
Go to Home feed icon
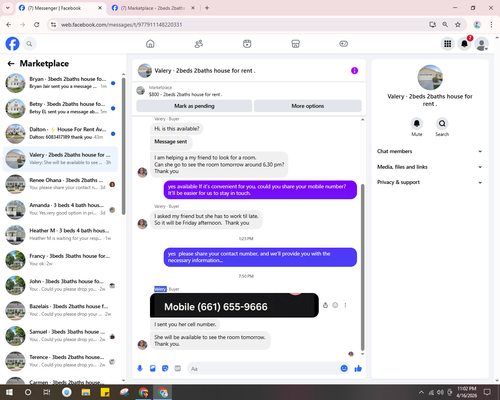tap(150, 44)
